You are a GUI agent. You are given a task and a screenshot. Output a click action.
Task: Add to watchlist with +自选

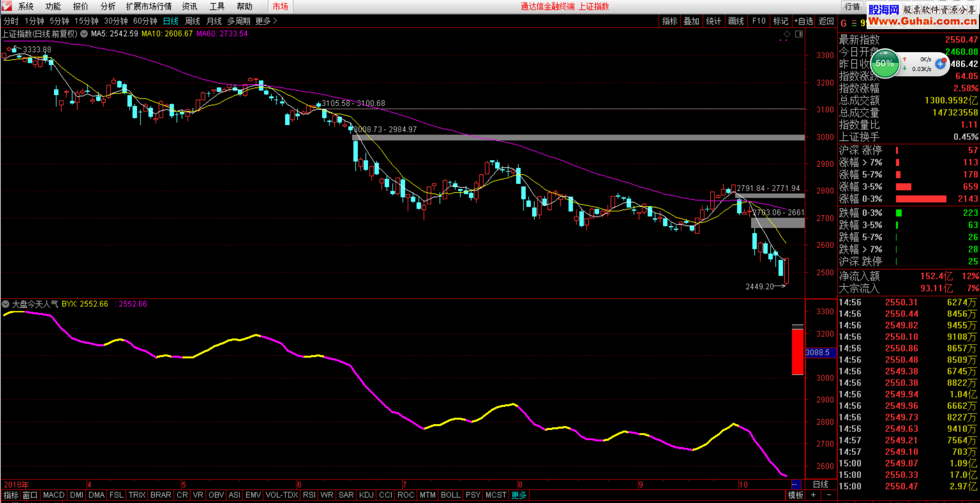click(x=804, y=21)
